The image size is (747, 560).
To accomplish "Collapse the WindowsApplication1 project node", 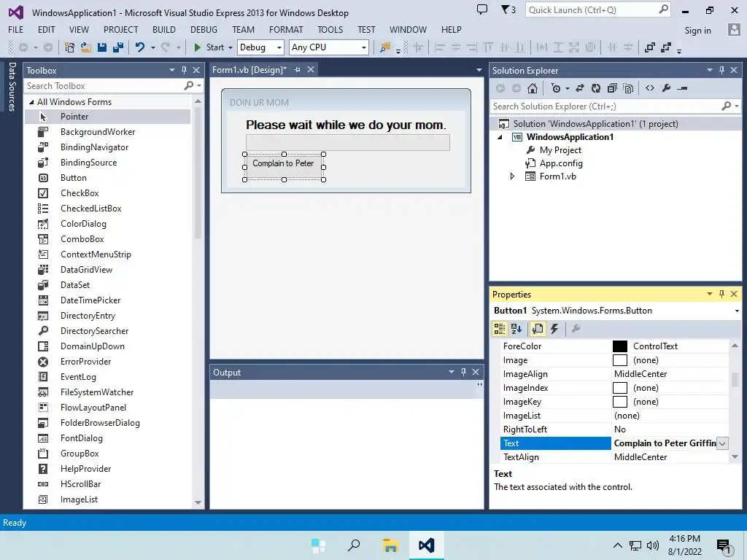I will tap(500, 137).
